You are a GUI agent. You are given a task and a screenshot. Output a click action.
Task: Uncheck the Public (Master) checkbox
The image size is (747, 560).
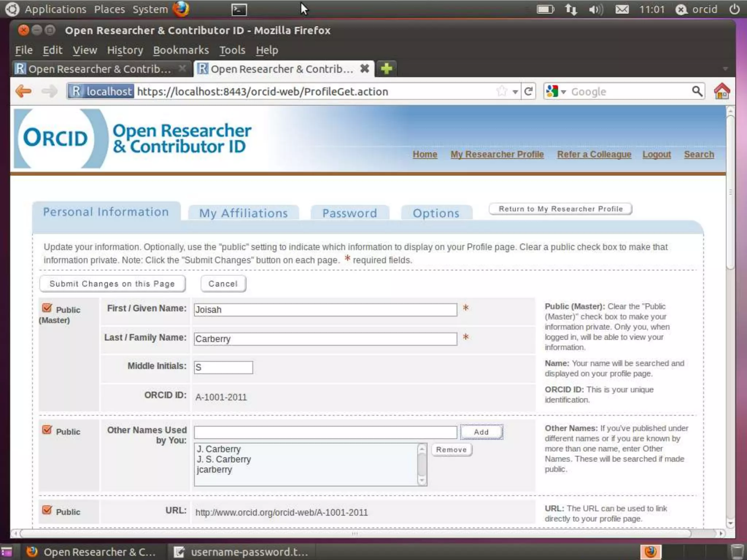[x=47, y=308]
